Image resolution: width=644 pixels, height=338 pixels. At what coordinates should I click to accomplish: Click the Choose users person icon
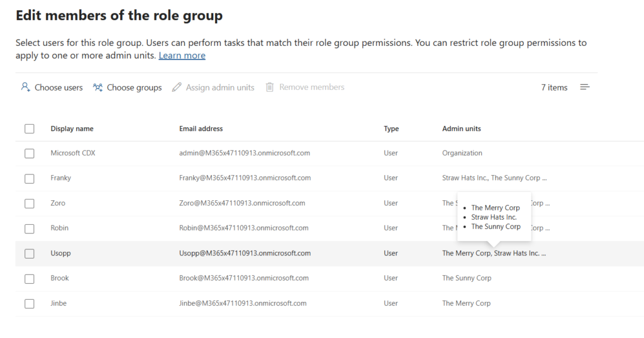(25, 87)
